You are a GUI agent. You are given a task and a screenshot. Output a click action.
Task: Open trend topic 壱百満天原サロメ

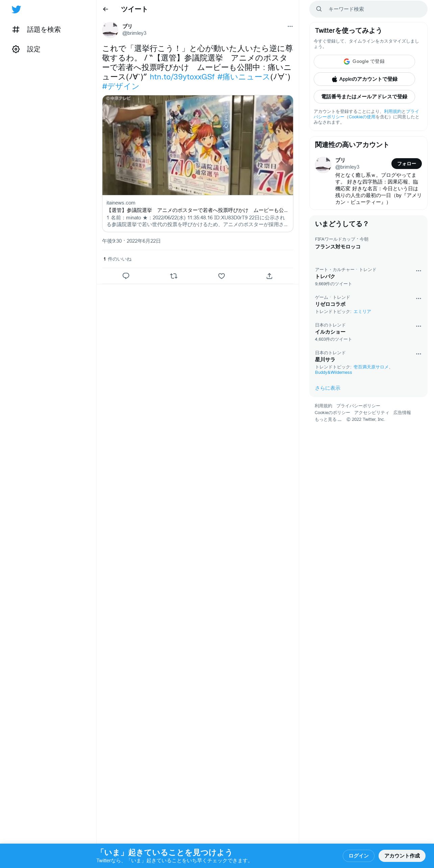(x=371, y=367)
